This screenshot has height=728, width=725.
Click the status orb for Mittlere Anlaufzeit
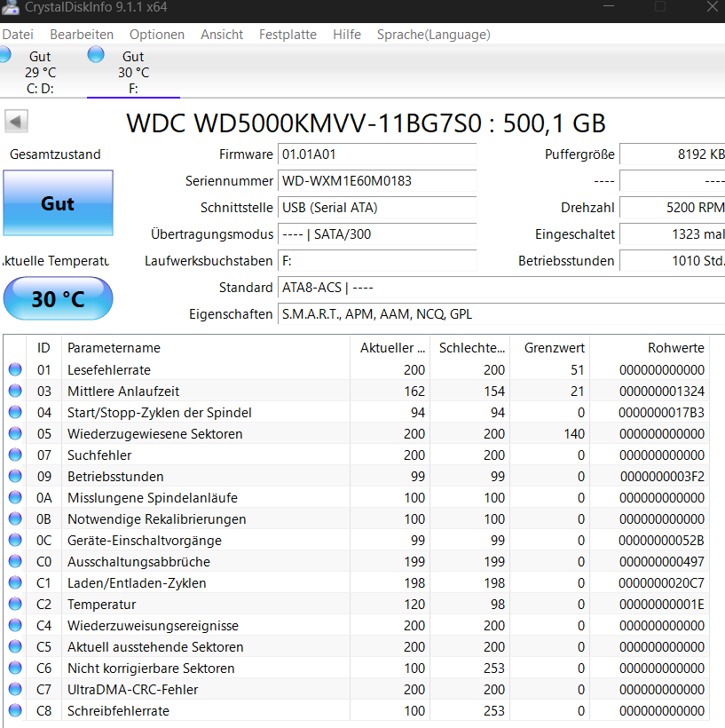15,391
